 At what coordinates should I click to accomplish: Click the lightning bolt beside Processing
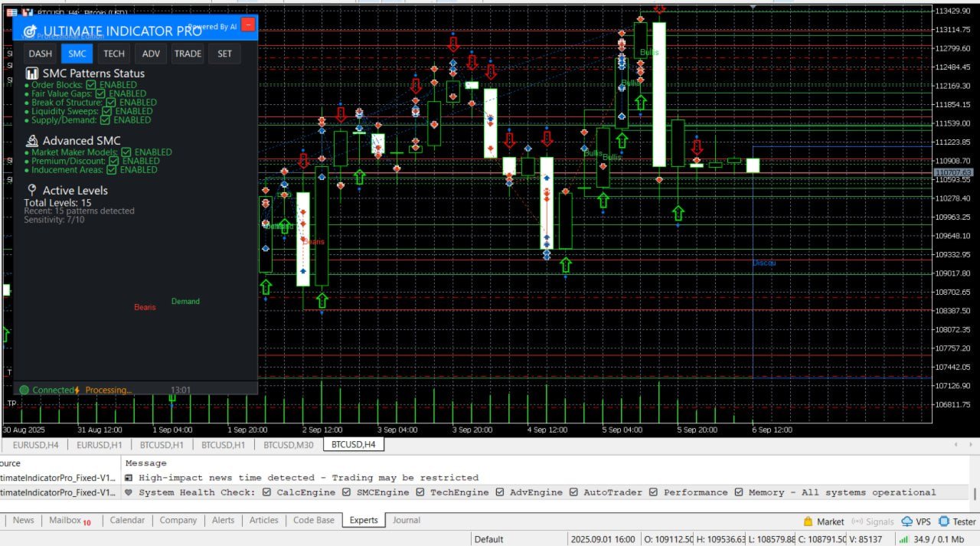click(77, 390)
